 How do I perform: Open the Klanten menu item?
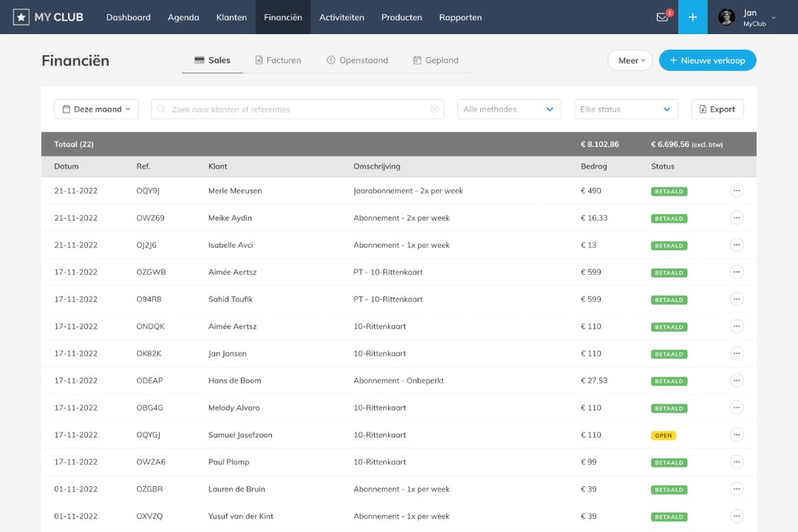231,16
